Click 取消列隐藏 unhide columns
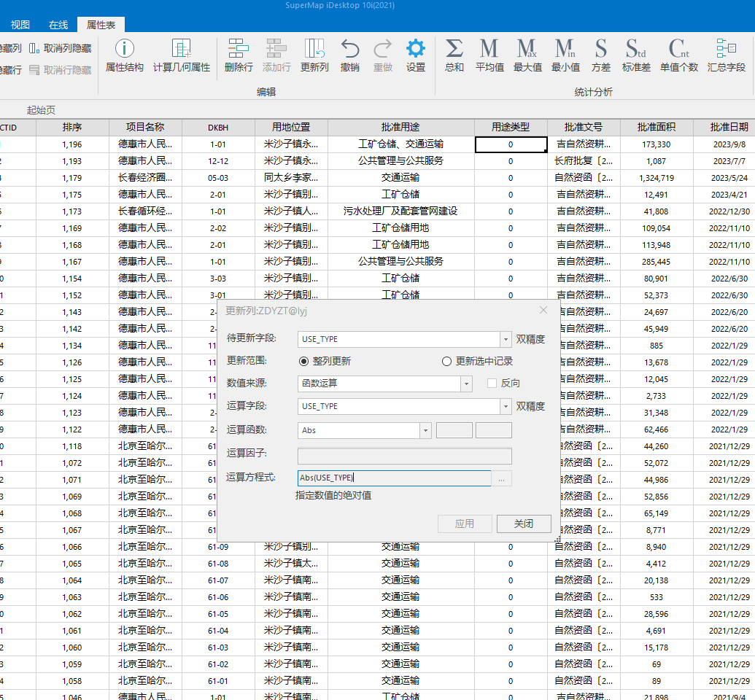This screenshot has width=755, height=700. pos(61,48)
